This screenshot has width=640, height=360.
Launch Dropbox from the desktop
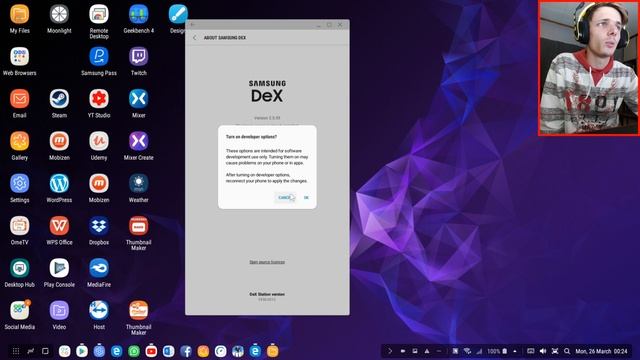(99, 226)
